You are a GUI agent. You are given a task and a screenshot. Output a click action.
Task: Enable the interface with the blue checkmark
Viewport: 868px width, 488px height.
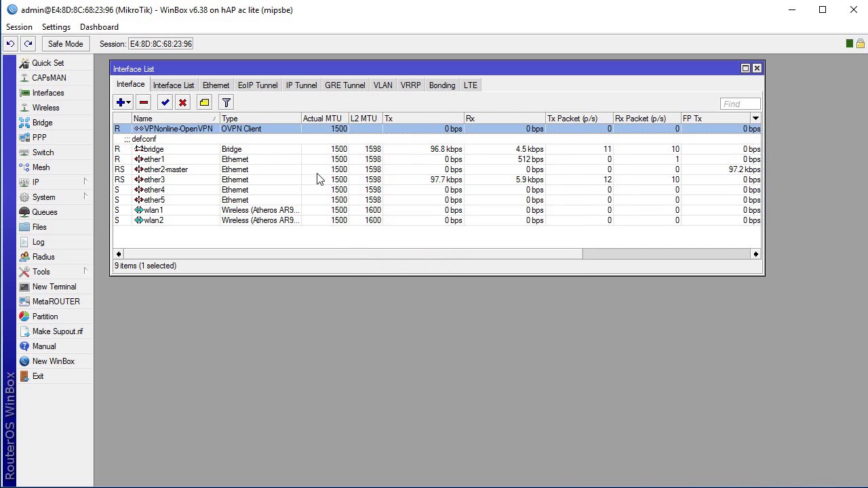coord(165,102)
